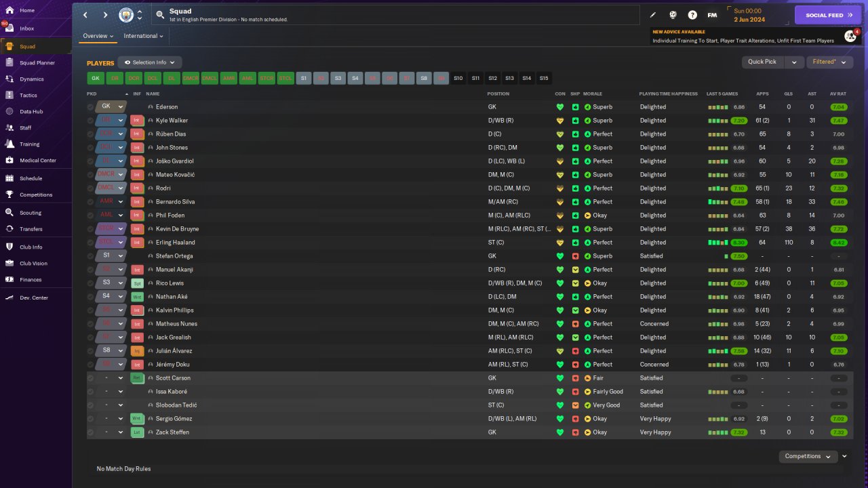Open Kevin De Bruyne's player profile
The width and height of the screenshot is (868, 488).
pos(177,229)
